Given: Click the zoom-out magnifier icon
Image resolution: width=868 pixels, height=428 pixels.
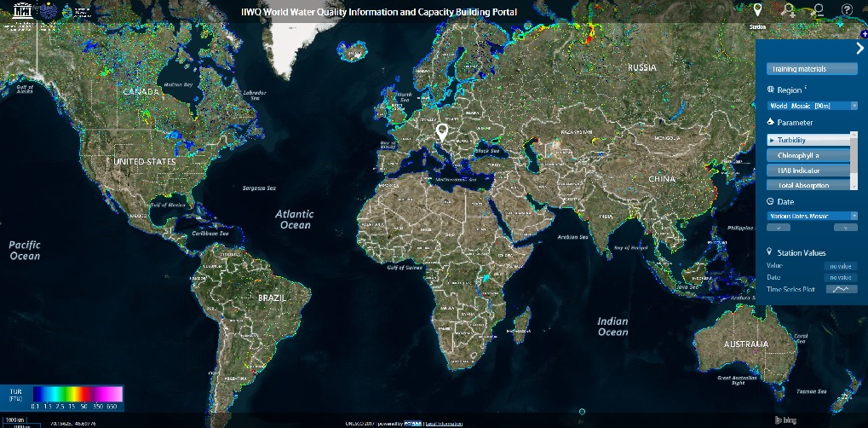Looking at the screenshot, I should pyautogui.click(x=818, y=10).
